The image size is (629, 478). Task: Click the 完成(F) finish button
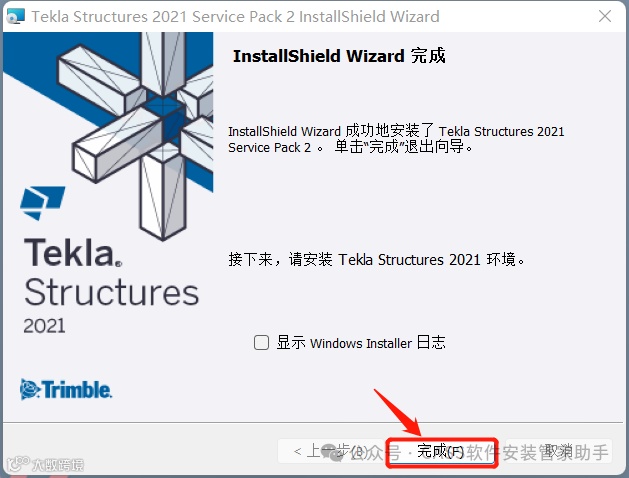[x=441, y=452]
